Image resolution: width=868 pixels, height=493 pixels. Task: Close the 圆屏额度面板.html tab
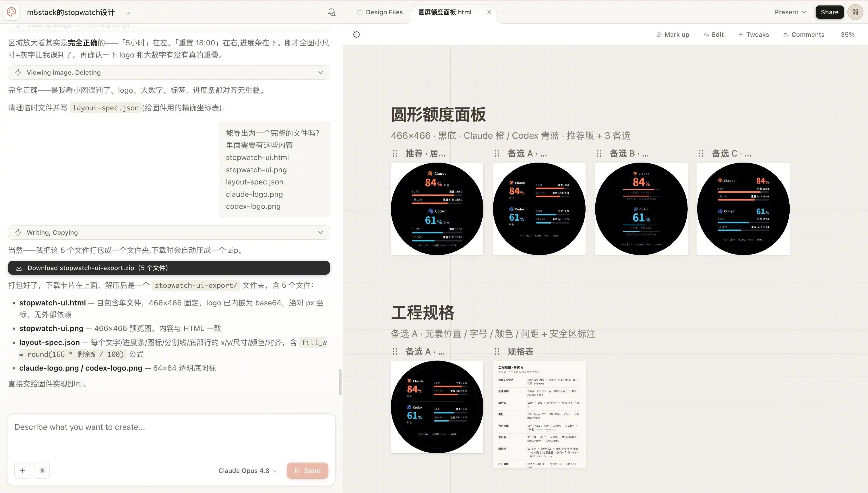point(489,12)
